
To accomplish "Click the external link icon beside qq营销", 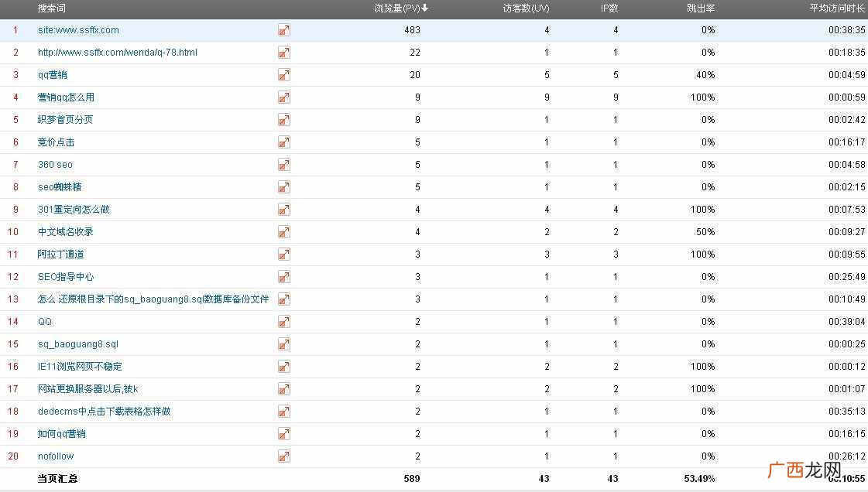I will coord(284,75).
